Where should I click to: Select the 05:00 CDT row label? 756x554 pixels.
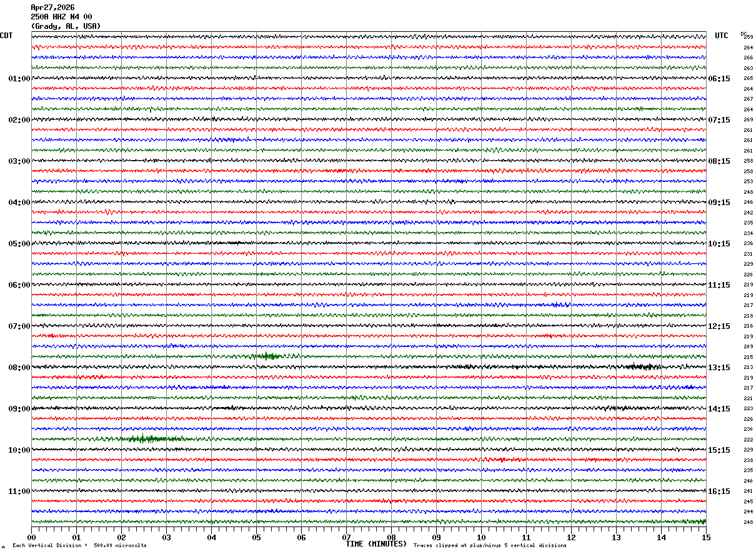19,244
